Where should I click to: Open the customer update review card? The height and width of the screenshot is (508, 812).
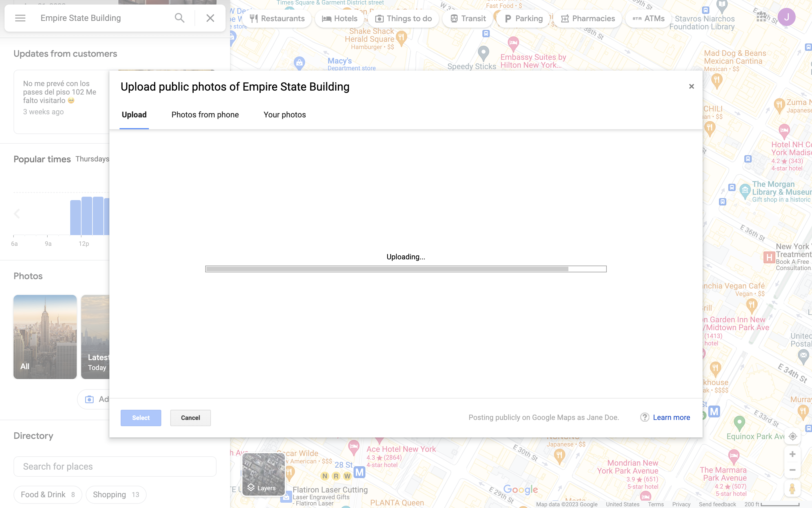tap(61, 102)
